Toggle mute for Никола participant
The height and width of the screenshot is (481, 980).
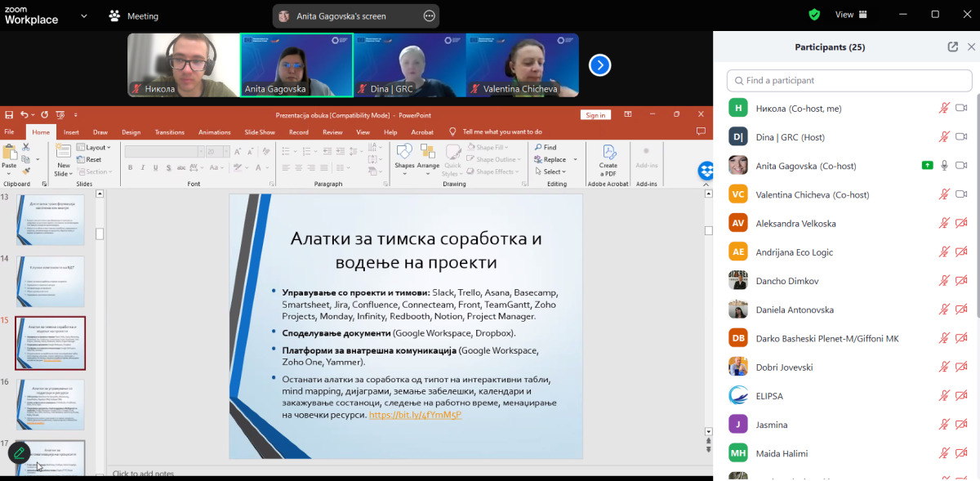coord(944,108)
